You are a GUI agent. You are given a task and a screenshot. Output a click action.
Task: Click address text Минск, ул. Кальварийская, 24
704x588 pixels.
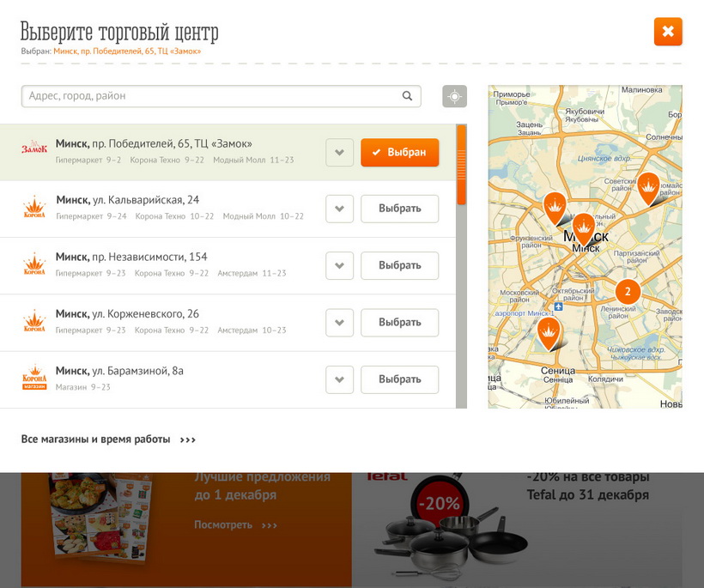(128, 200)
